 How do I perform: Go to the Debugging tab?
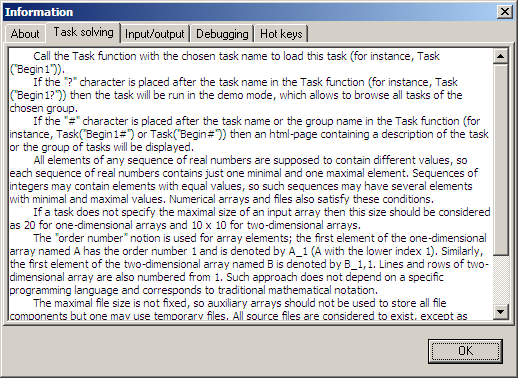(222, 34)
